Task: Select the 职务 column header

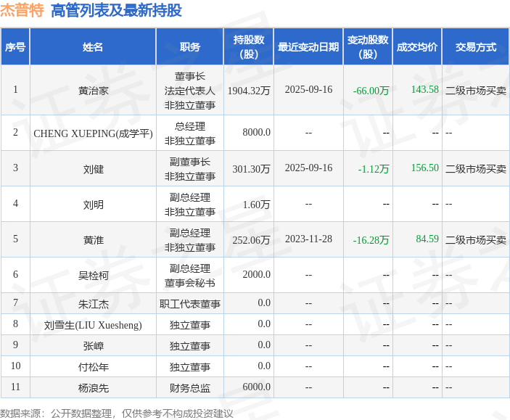Action: tap(190, 47)
